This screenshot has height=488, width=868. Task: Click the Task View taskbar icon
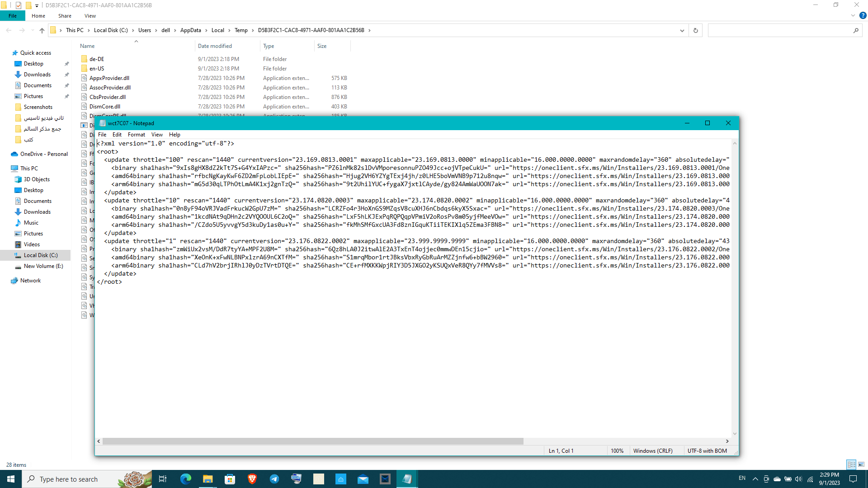(x=163, y=479)
